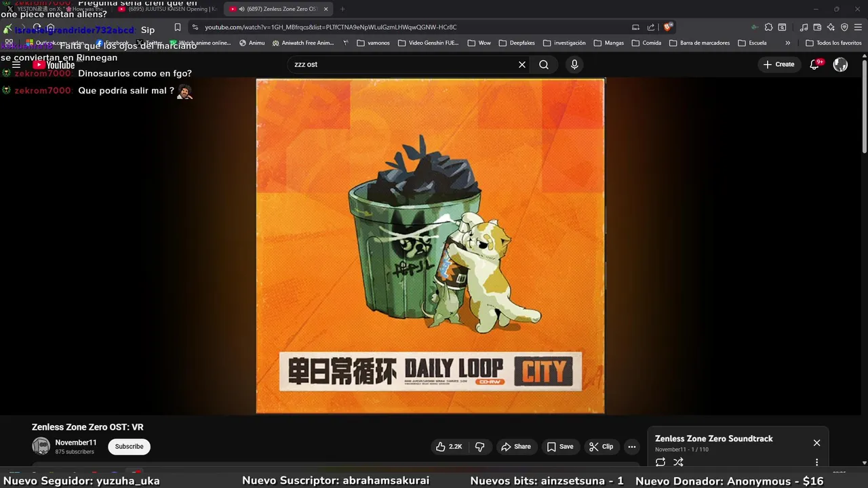Viewport: 868px width, 488px height.
Task: Click the page vertical scrollbar
Action: [864, 107]
